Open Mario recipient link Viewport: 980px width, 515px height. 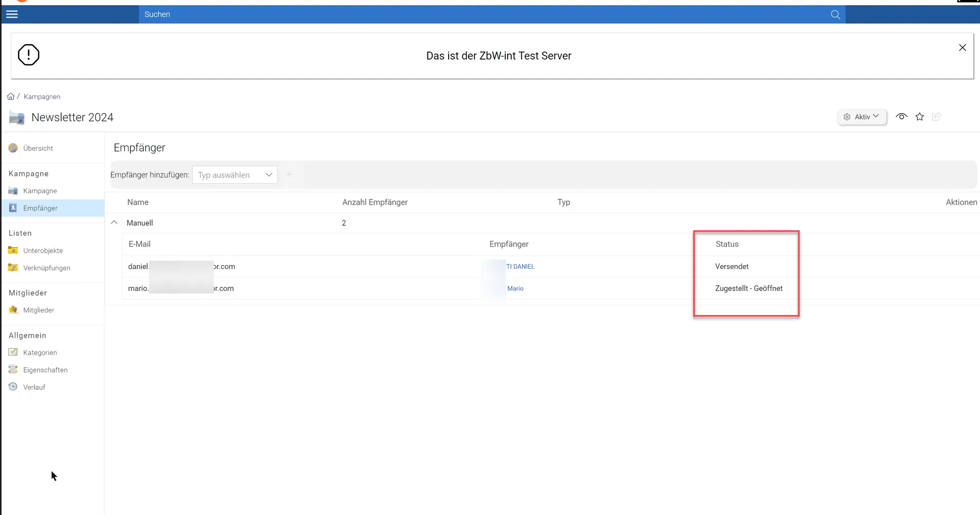click(x=515, y=289)
